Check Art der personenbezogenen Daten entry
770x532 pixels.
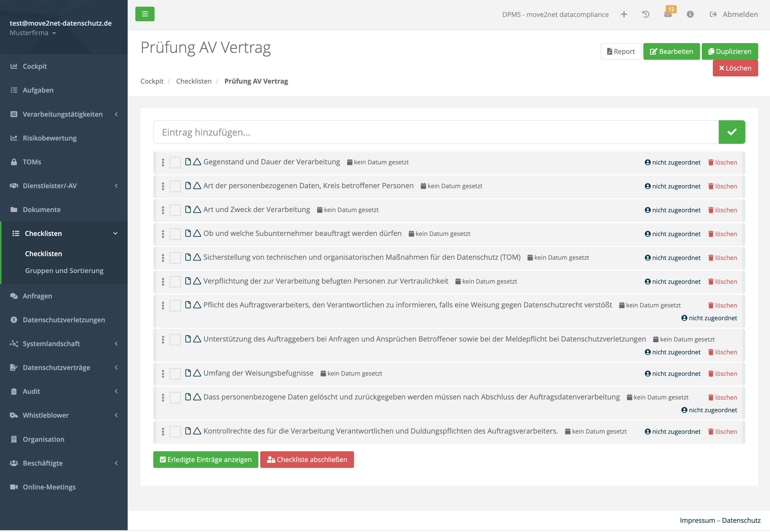click(x=175, y=186)
